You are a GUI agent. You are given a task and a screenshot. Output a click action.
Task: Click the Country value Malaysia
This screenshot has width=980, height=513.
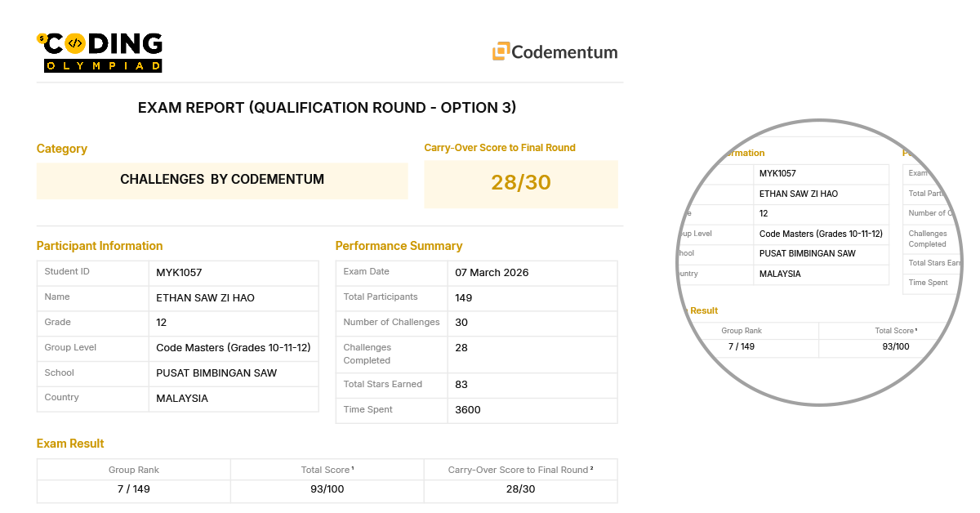point(182,399)
